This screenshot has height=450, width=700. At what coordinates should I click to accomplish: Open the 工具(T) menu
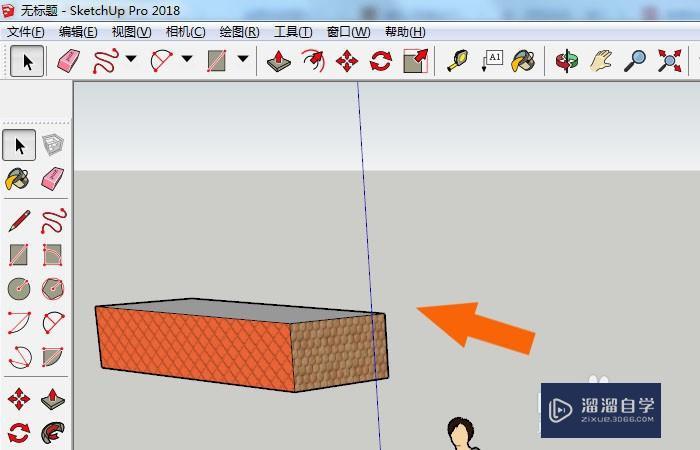pyautogui.click(x=293, y=32)
